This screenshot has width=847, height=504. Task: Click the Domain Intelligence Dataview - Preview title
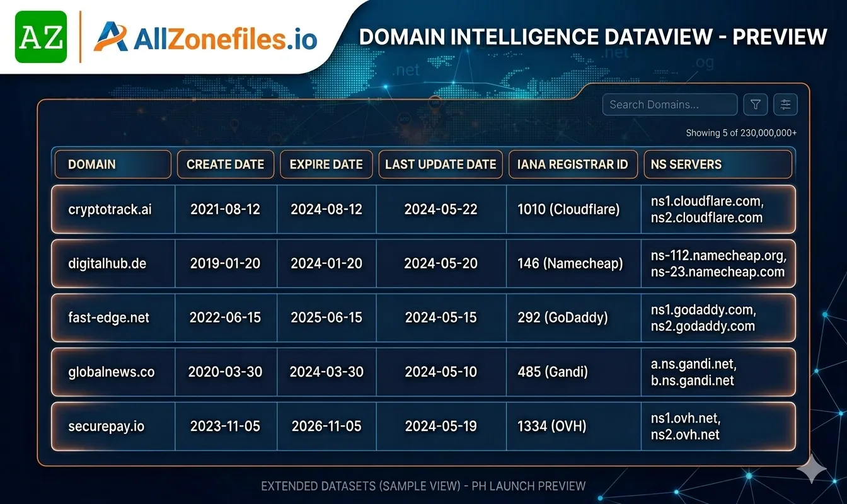click(x=593, y=37)
